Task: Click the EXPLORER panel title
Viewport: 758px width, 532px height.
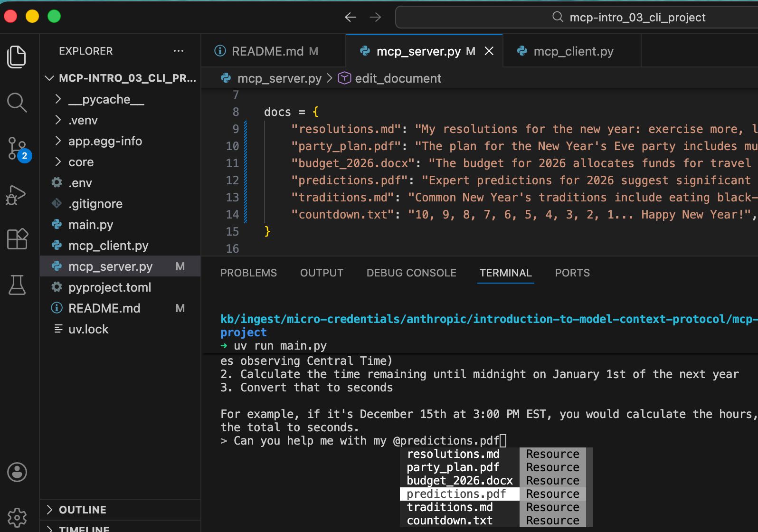Action: pos(86,51)
